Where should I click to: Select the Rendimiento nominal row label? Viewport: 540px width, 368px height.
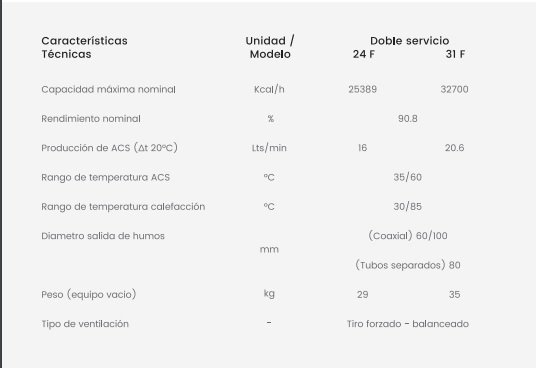[91, 119]
